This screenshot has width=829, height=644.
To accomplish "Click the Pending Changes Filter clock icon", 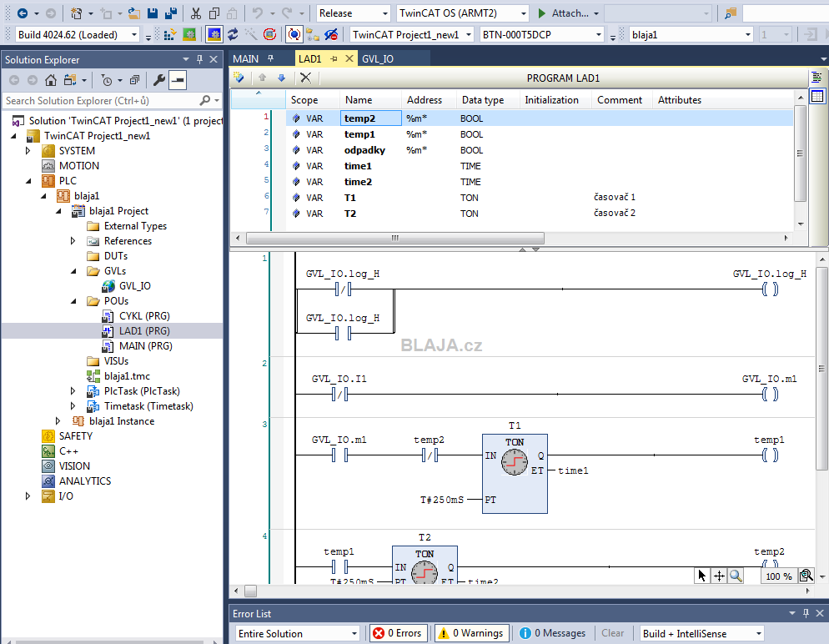I will pos(107,80).
